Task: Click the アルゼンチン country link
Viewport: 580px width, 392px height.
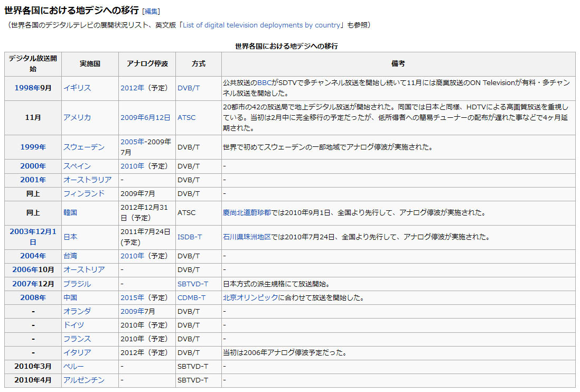Action: [84, 380]
